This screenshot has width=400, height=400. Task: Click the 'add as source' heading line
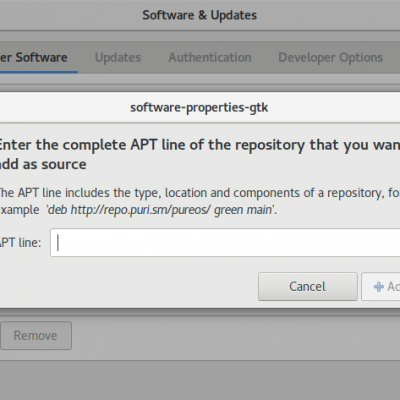(x=43, y=164)
